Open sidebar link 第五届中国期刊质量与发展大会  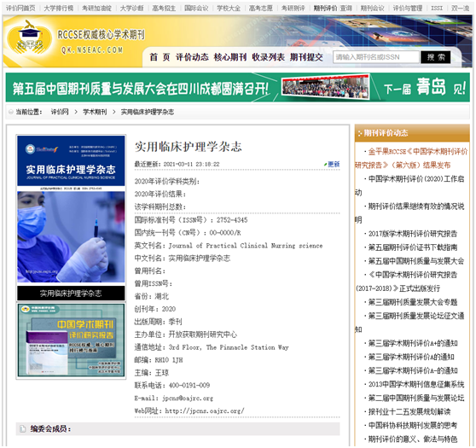[416, 261]
